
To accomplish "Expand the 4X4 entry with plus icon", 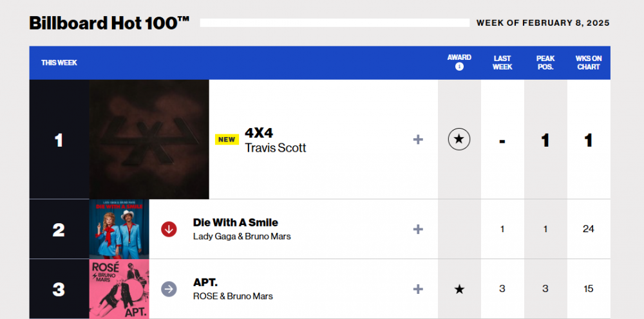I will pos(418,140).
